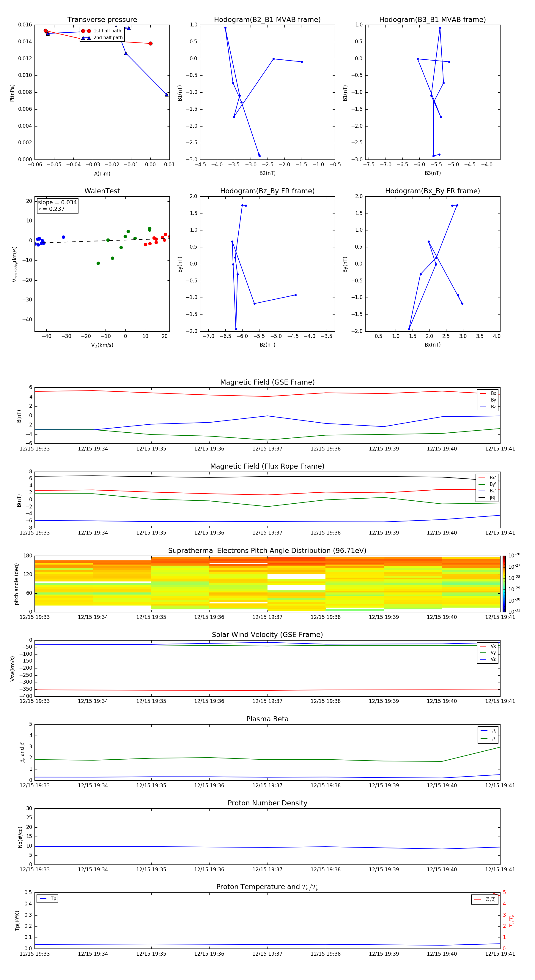This screenshot has width=535, height=980.
Task: Click the '2nd half path' legend entry
Action: tap(102, 38)
